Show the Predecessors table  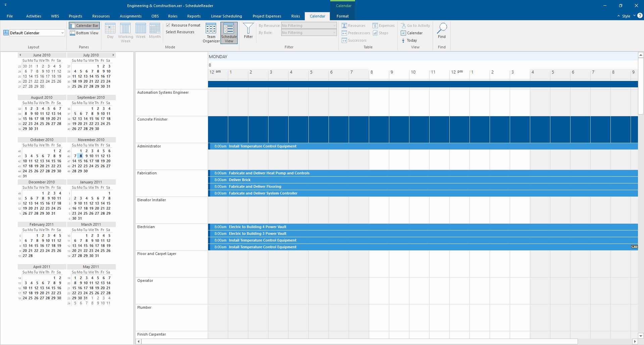356,33
